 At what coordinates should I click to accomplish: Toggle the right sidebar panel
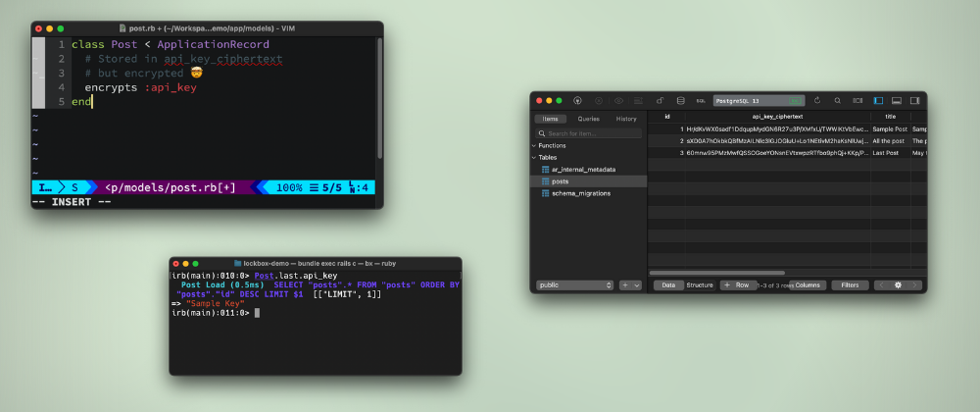coord(914,100)
